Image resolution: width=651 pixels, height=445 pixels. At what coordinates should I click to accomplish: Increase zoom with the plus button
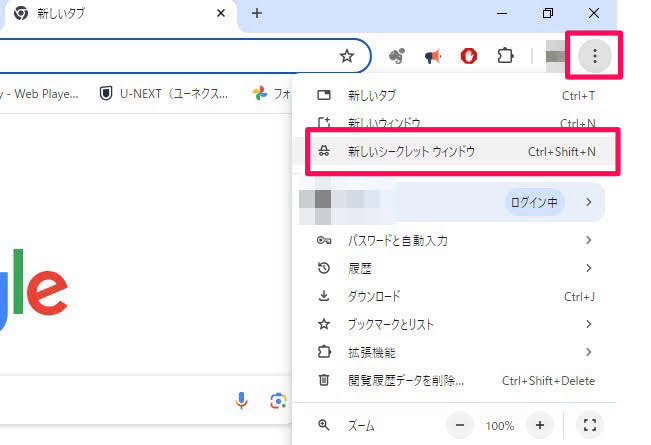coord(540,425)
